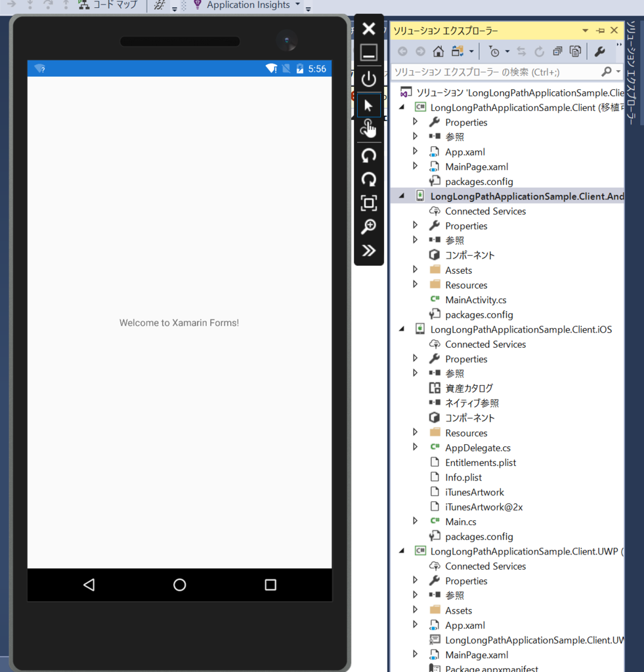Open emulator additional tools chevron
The height and width of the screenshot is (672, 644).
pos(369,250)
